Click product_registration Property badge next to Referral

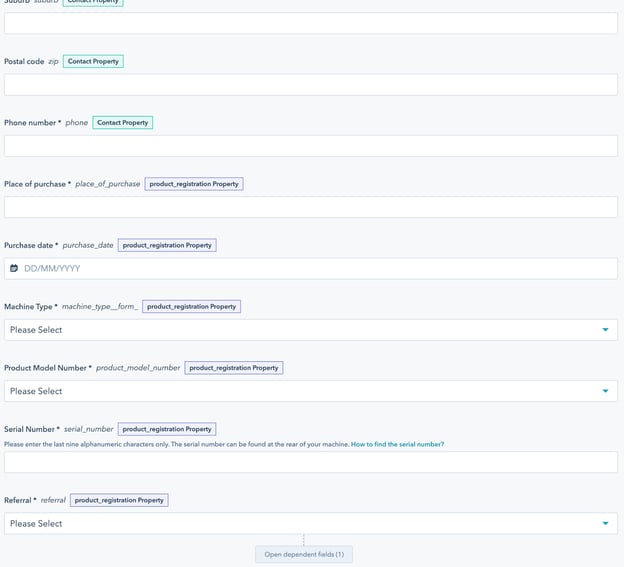coord(119,500)
